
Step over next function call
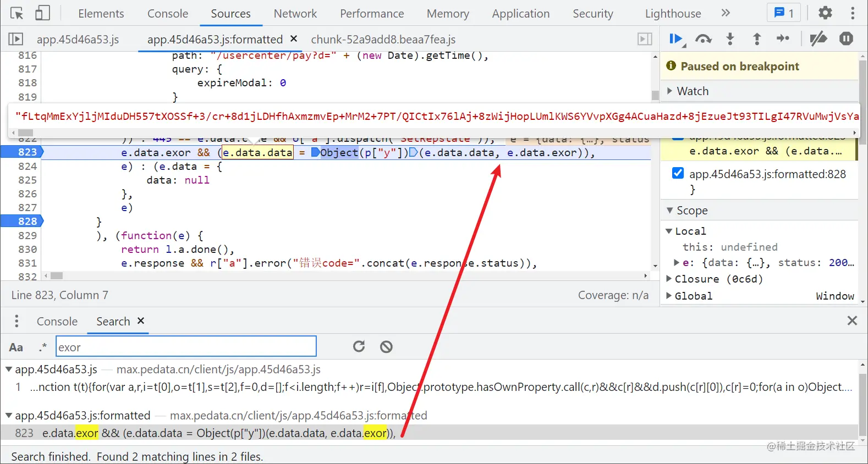point(703,39)
